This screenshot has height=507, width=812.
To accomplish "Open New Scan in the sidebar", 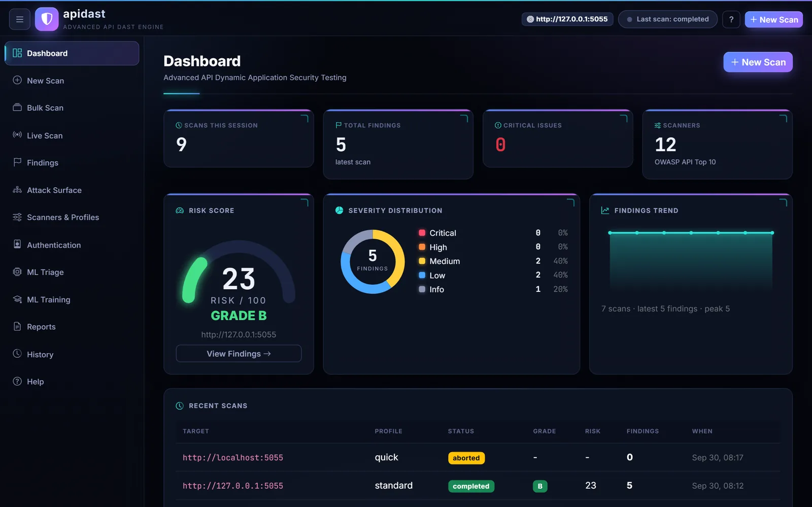I will click(72, 81).
